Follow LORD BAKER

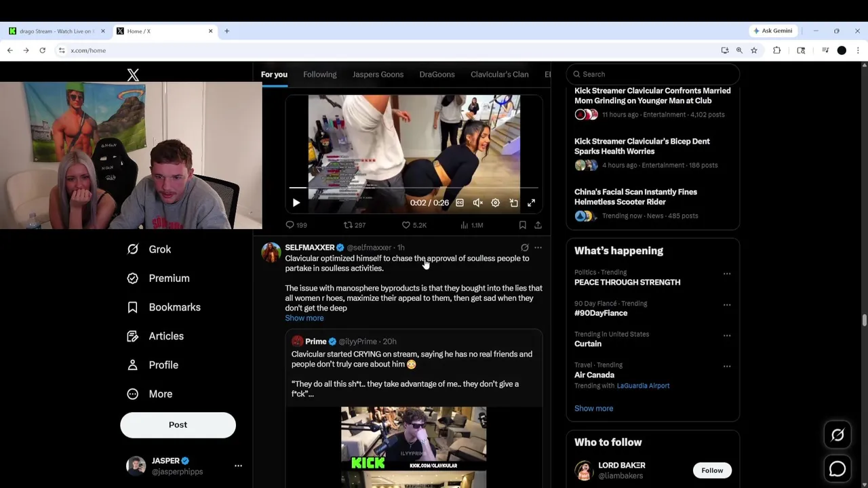712,470
